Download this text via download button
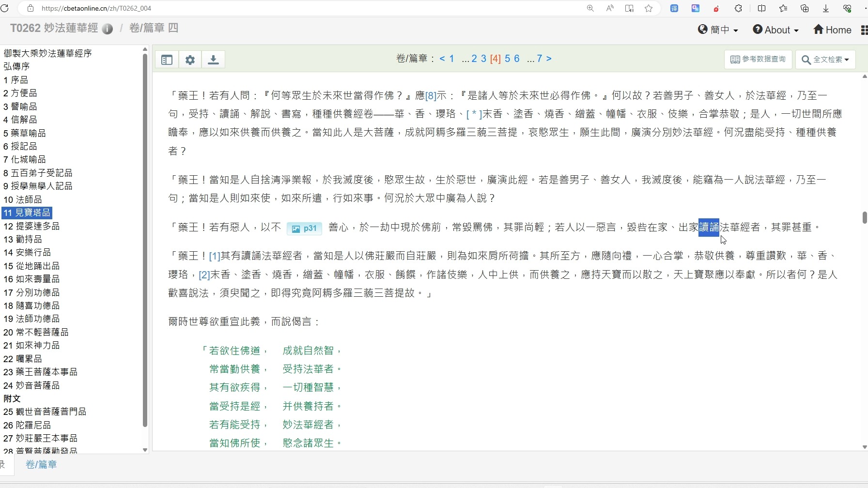 (x=213, y=60)
